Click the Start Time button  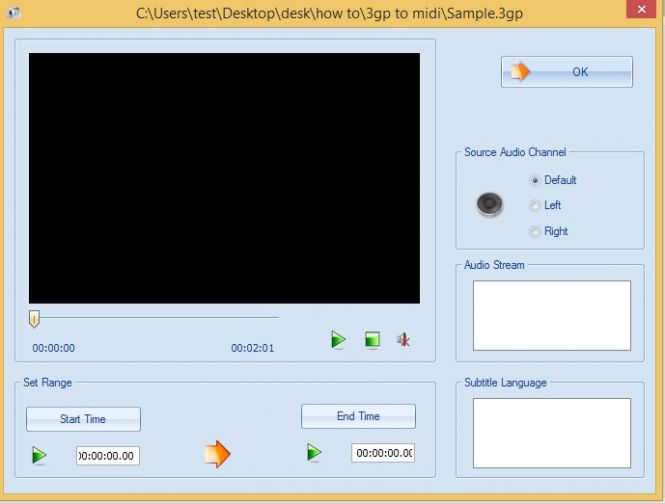pyautogui.click(x=83, y=419)
